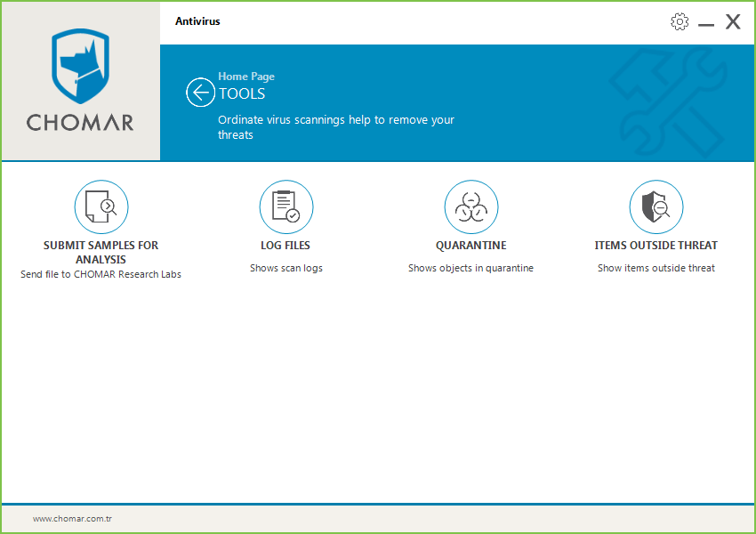Click the CHOMAR wordmark under the logo
This screenshot has height=534, width=756.
point(80,123)
